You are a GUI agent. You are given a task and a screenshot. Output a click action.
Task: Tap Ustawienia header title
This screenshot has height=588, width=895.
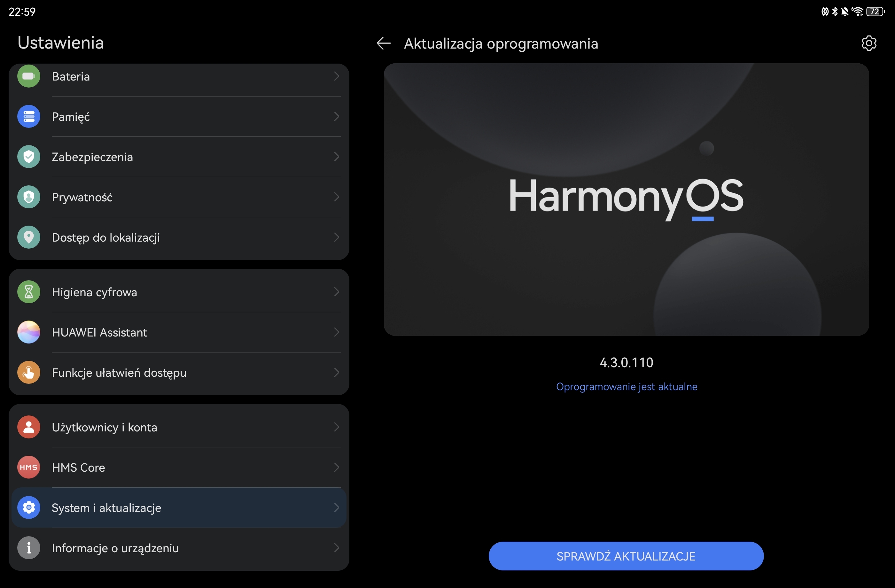point(60,43)
